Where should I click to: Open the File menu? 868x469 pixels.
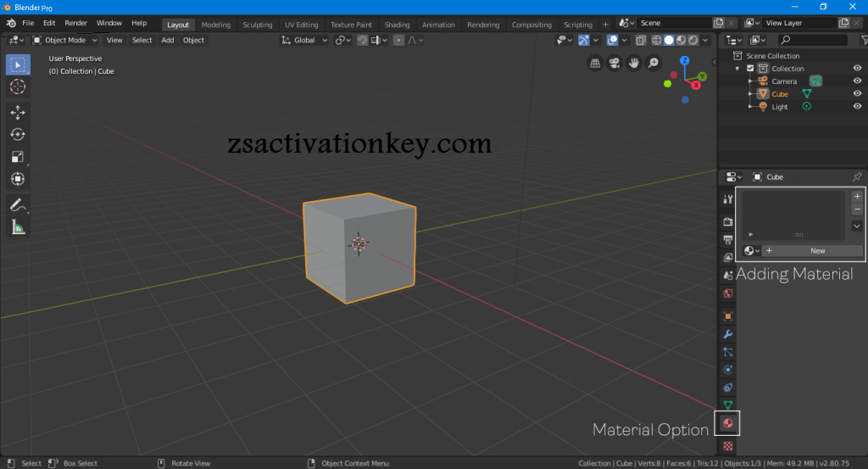[x=28, y=23]
